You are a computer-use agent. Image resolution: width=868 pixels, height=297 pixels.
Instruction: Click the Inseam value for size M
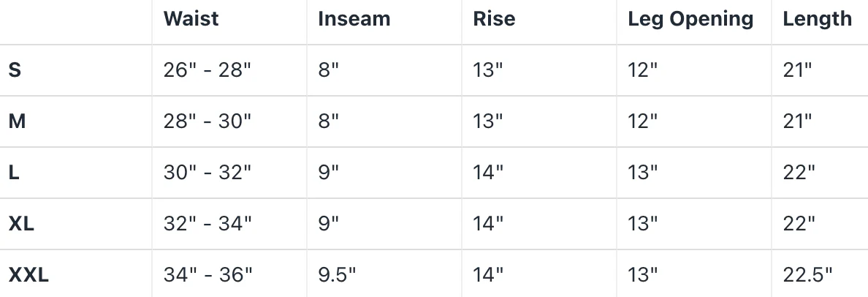pos(329,121)
